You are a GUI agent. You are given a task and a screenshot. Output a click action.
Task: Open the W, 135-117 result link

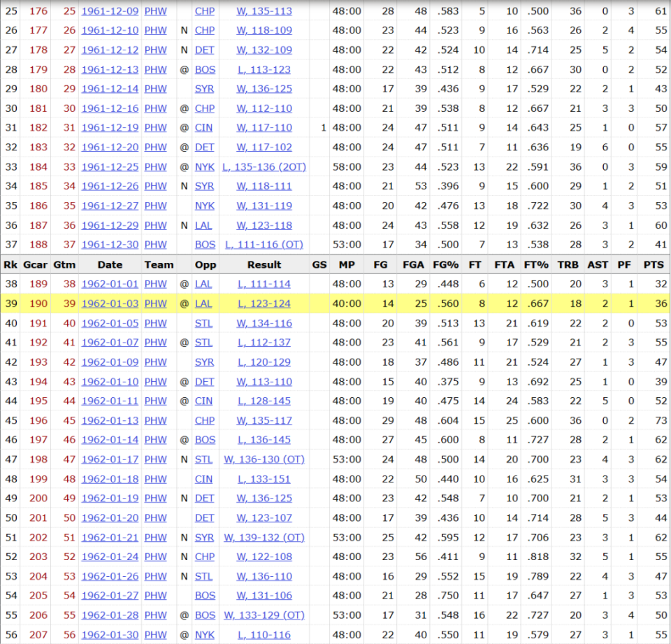pos(264,420)
